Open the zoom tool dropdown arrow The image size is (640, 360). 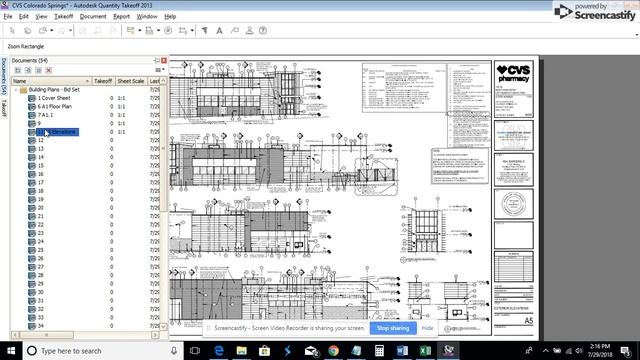[51, 31]
